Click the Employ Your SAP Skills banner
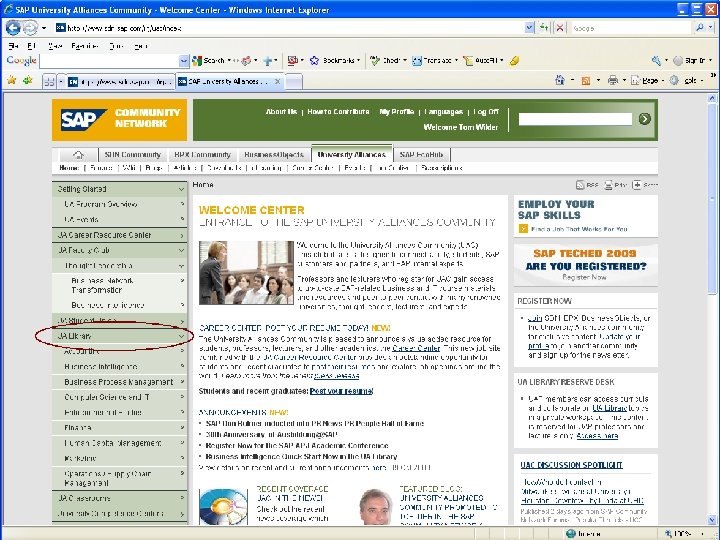 tap(585, 216)
